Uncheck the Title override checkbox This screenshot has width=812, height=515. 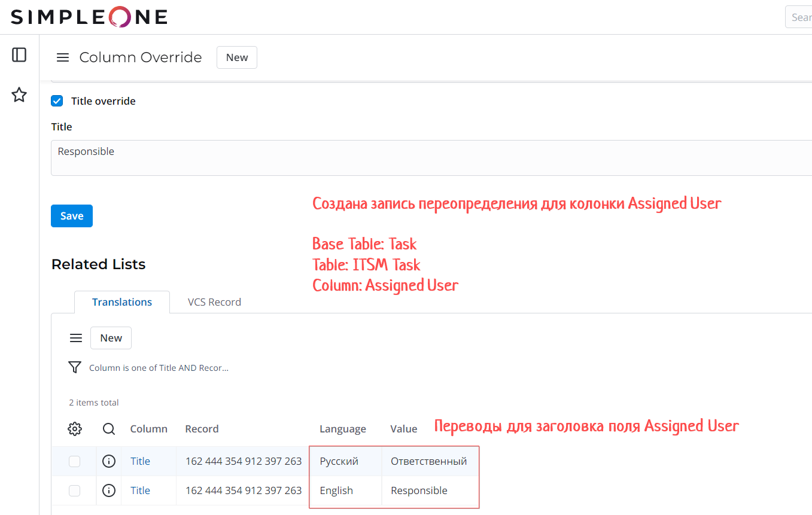(x=57, y=101)
